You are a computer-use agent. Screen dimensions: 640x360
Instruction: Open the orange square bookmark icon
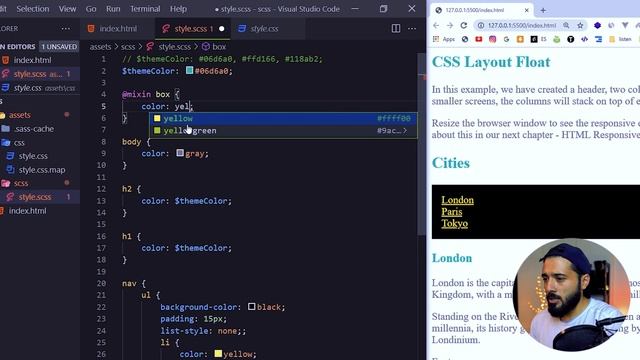(520, 39)
